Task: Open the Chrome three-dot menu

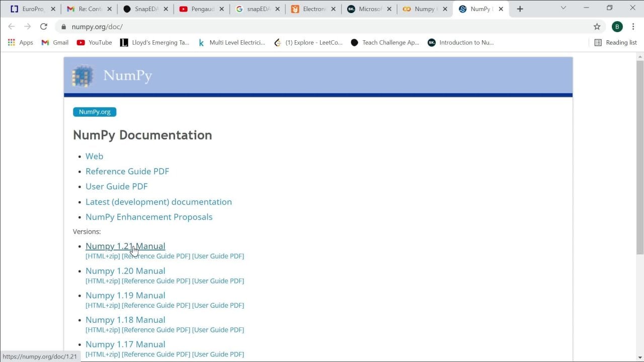Action: point(633,27)
